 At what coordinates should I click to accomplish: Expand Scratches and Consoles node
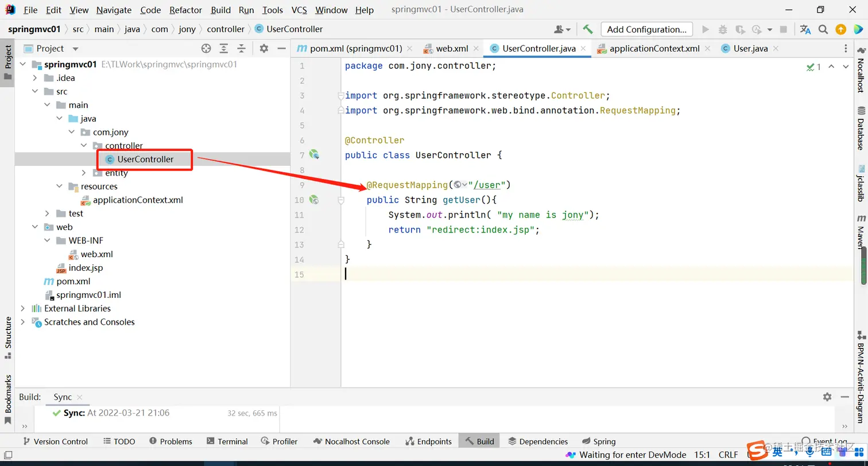[23, 322]
